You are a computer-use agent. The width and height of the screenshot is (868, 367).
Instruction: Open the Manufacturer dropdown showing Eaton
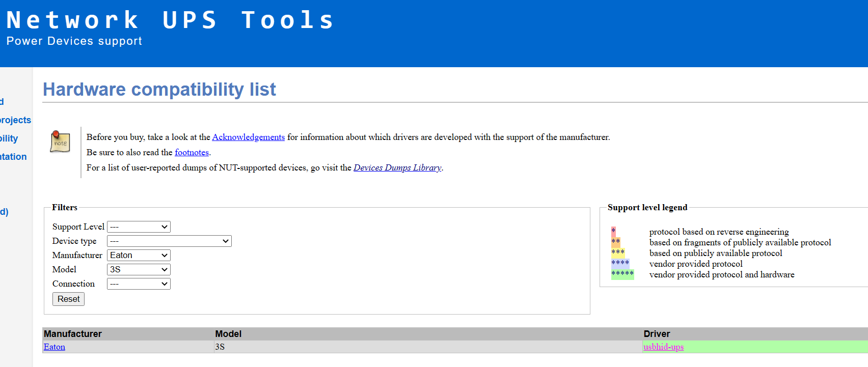[139, 256]
